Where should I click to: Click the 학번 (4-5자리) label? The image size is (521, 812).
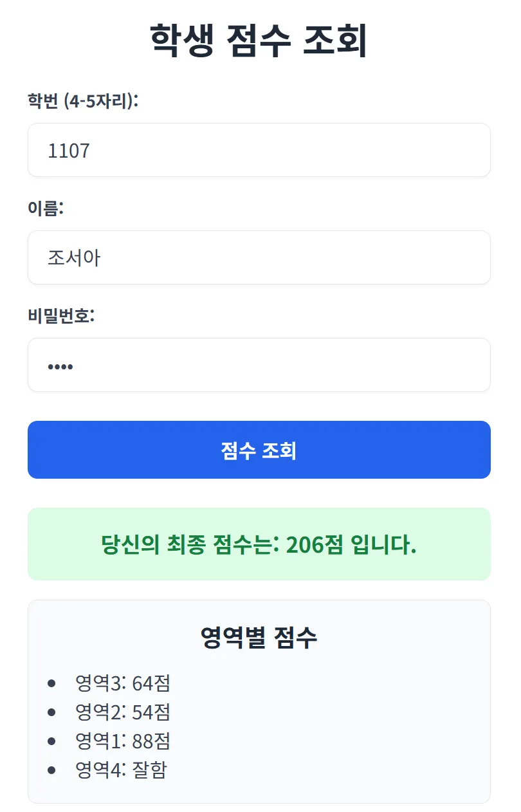83,101
